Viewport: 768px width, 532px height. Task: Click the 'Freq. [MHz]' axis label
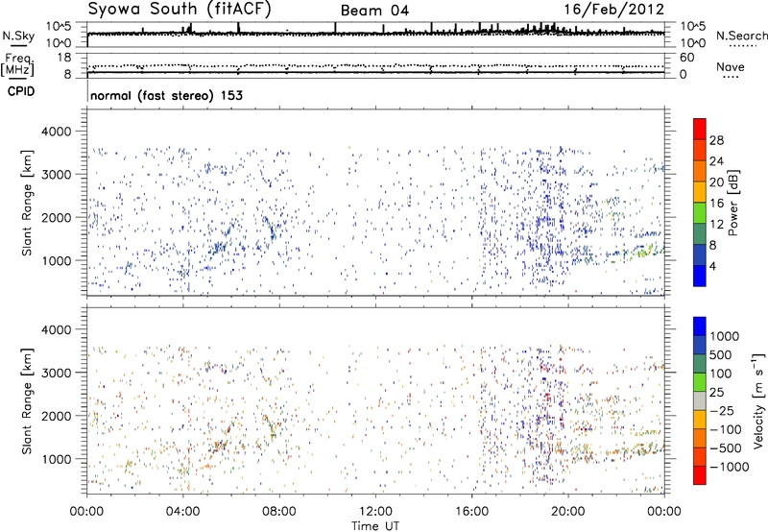[17, 64]
